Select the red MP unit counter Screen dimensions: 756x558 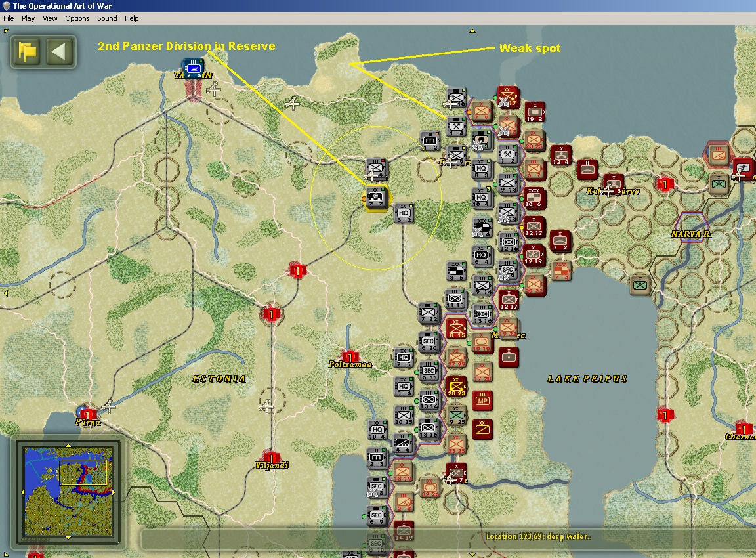[482, 400]
